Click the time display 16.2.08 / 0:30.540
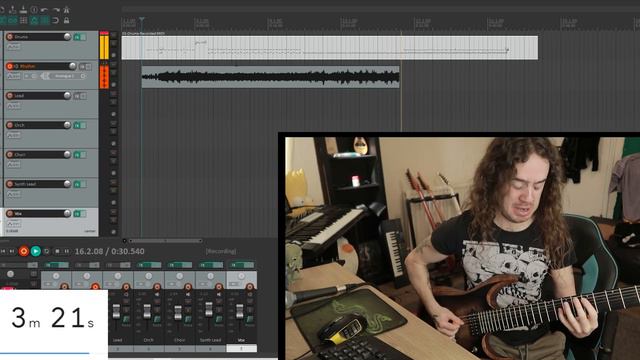Viewport: 640px width, 360px height. click(x=109, y=251)
